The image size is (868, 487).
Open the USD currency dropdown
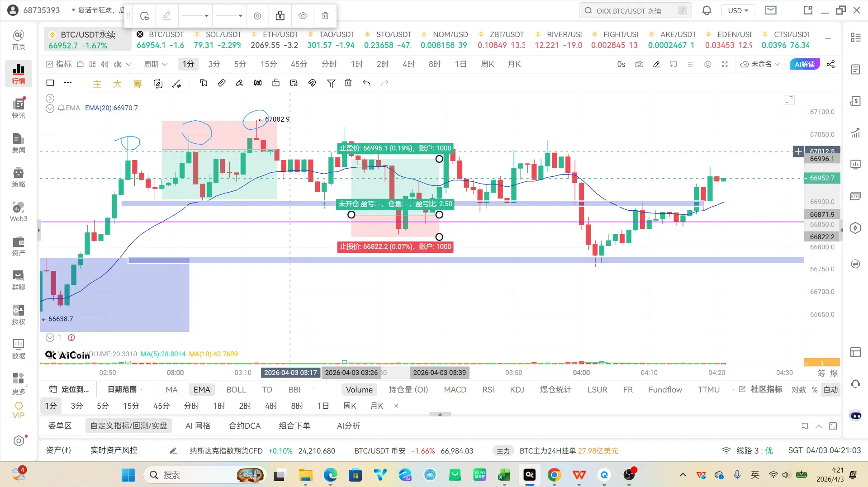point(738,10)
